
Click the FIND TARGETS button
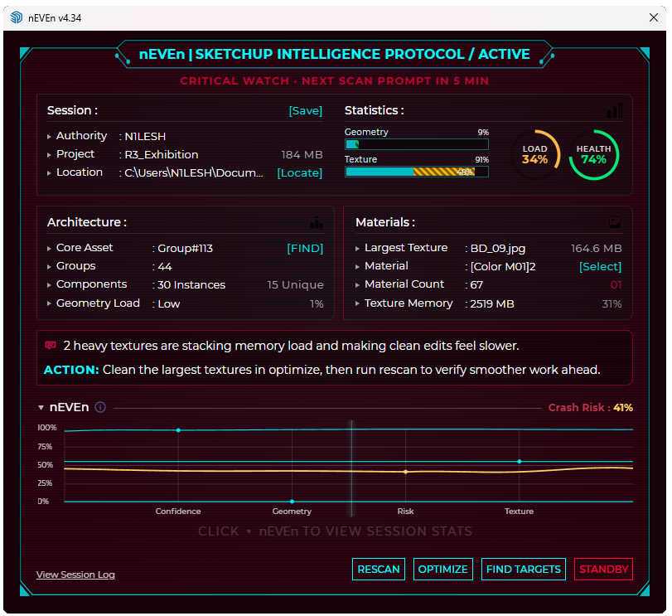tap(524, 570)
